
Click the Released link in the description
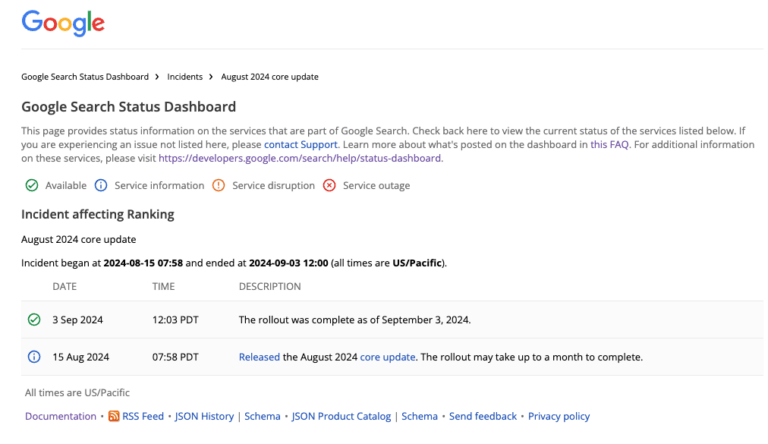[x=259, y=357]
